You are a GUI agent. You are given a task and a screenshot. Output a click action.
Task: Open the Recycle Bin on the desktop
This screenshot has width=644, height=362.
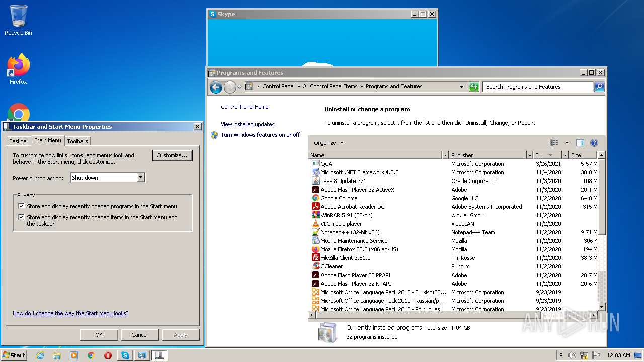tap(18, 20)
